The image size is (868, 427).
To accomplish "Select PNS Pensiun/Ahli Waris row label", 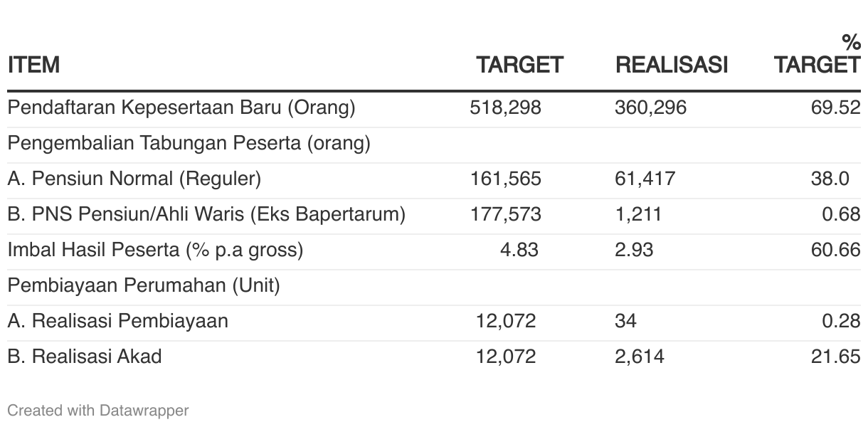I will [207, 214].
